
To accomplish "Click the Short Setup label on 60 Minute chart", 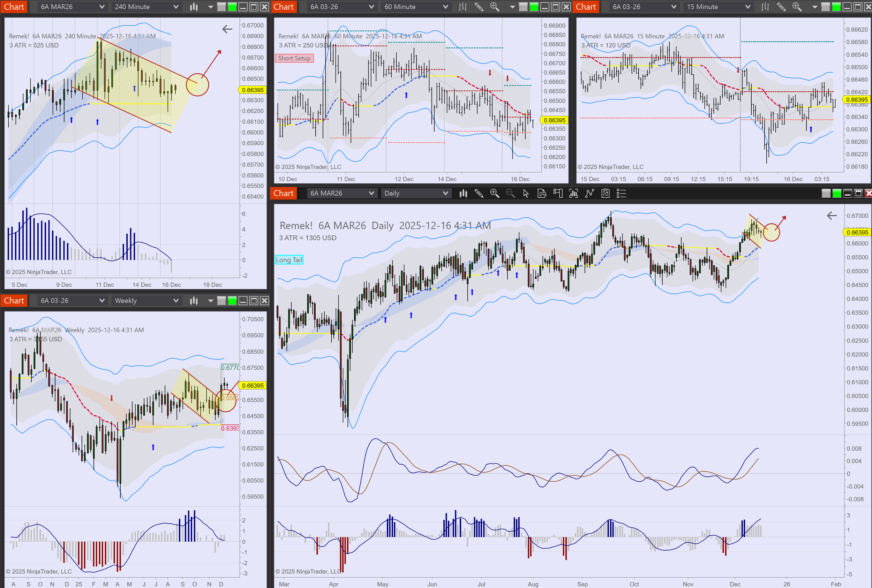I will (294, 58).
